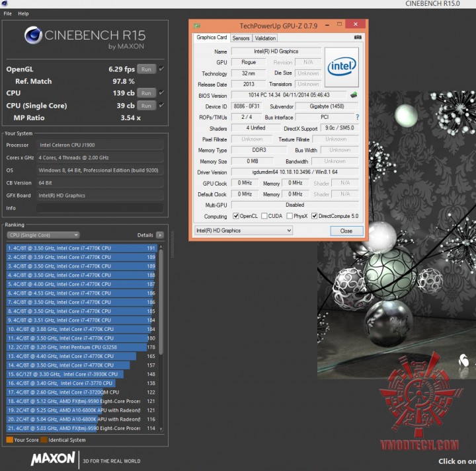Click the OS field Windows 8 64 Bit
This screenshot has height=471, width=476.
(100, 170)
